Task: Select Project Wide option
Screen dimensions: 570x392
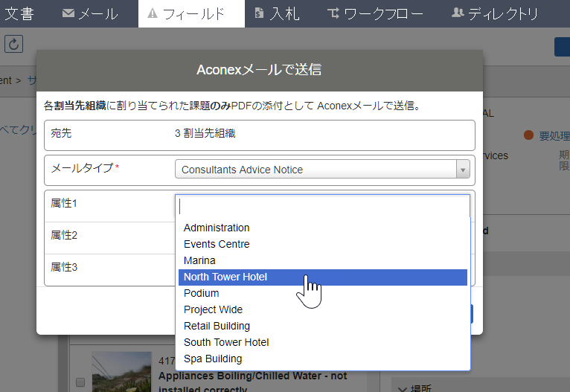Action: coord(322,309)
